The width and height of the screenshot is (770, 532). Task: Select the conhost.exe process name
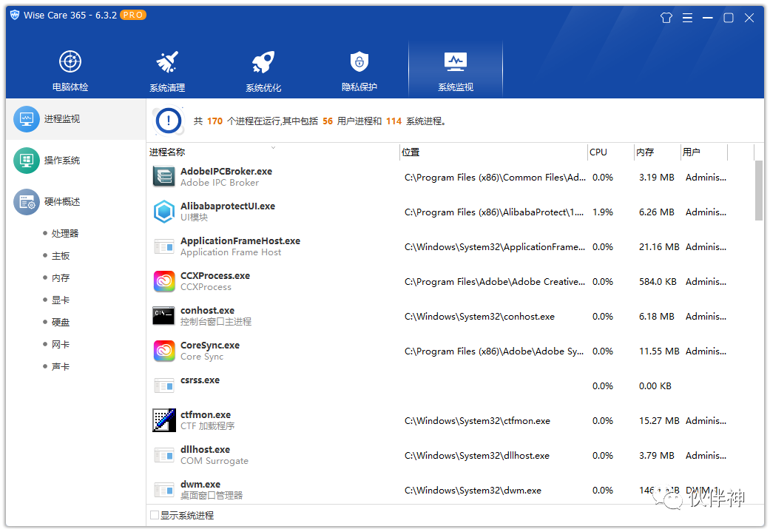tap(207, 311)
